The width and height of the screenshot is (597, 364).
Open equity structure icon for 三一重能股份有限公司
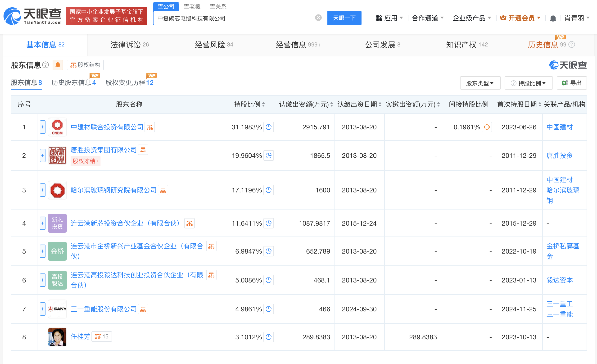click(143, 309)
